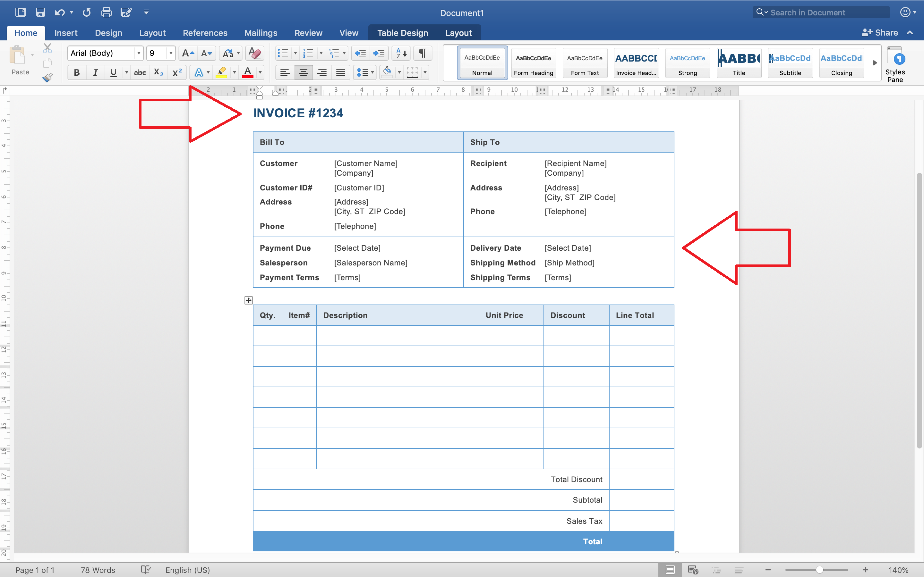Toggle show paragraph marks

pyautogui.click(x=422, y=53)
